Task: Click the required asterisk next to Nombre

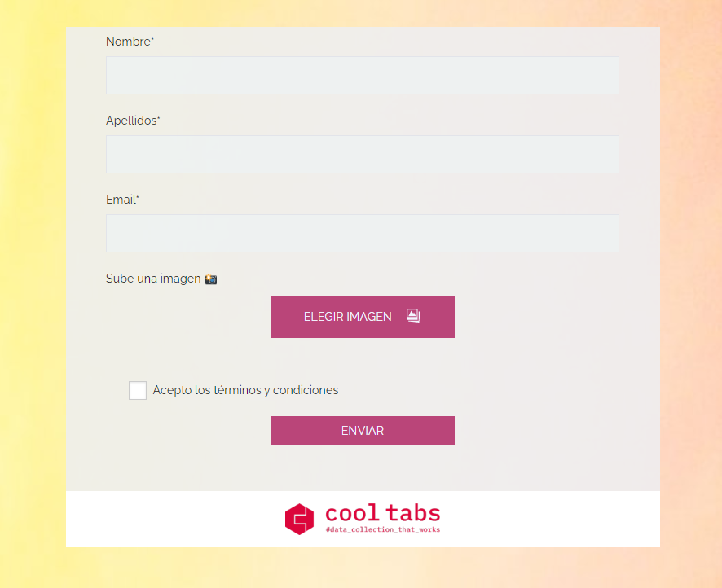Action: point(152,39)
